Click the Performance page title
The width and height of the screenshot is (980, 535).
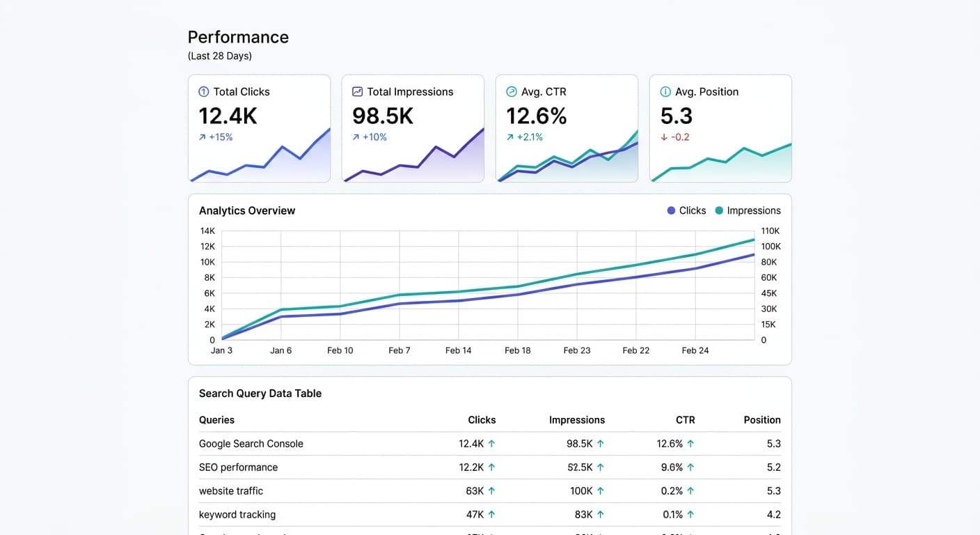tap(238, 37)
